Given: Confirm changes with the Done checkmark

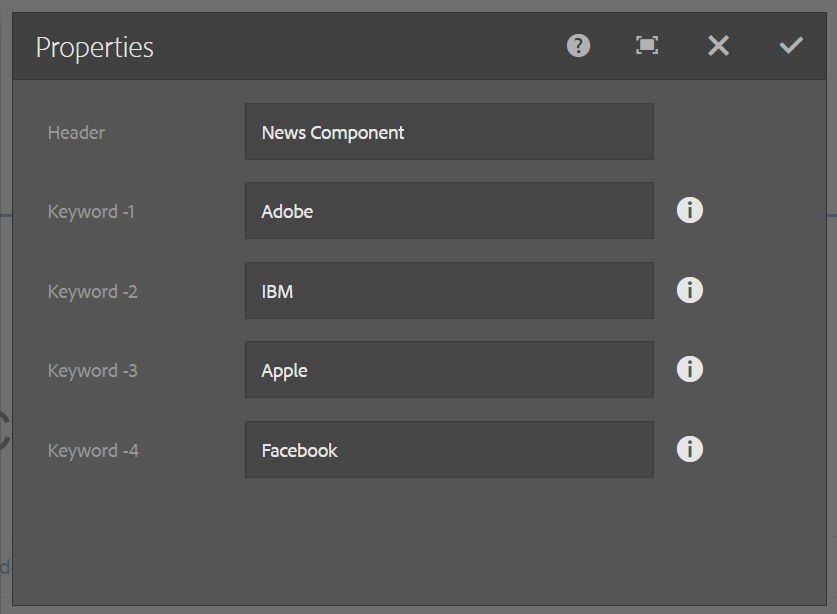Looking at the screenshot, I should coord(791,45).
